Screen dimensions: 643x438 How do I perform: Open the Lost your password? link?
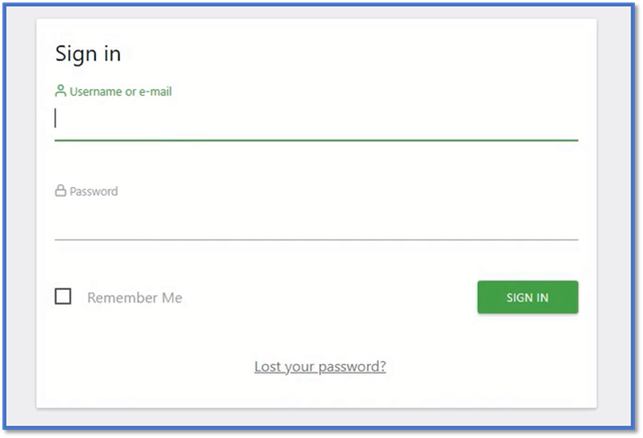[320, 366]
